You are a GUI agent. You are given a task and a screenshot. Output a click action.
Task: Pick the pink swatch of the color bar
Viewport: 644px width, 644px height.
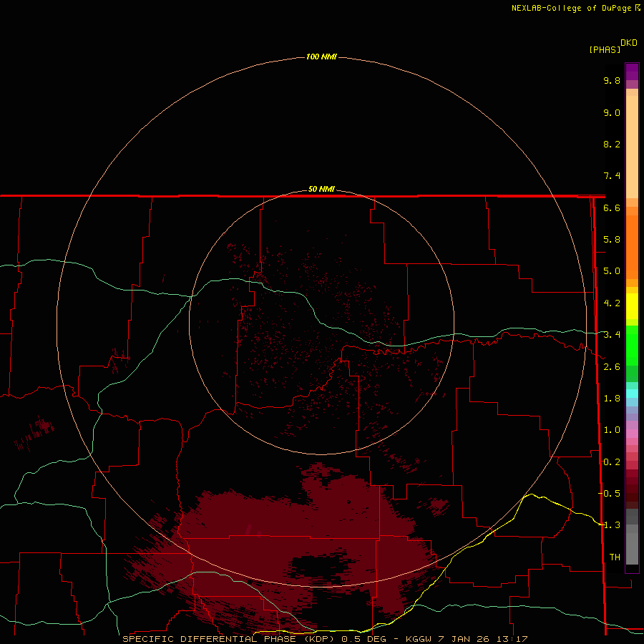click(632, 434)
